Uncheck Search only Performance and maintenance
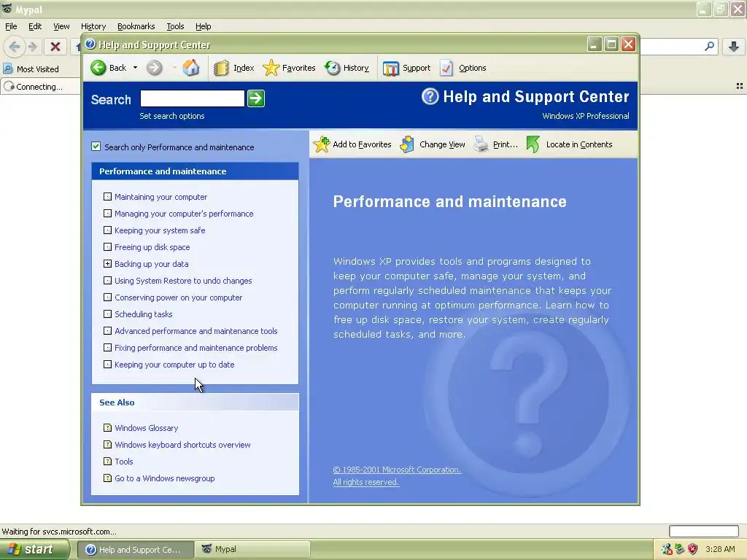 [96, 147]
